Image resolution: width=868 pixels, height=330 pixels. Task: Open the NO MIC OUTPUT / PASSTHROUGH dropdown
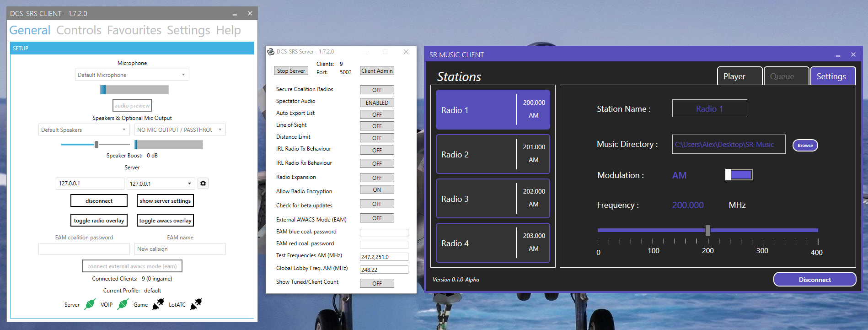click(x=180, y=130)
